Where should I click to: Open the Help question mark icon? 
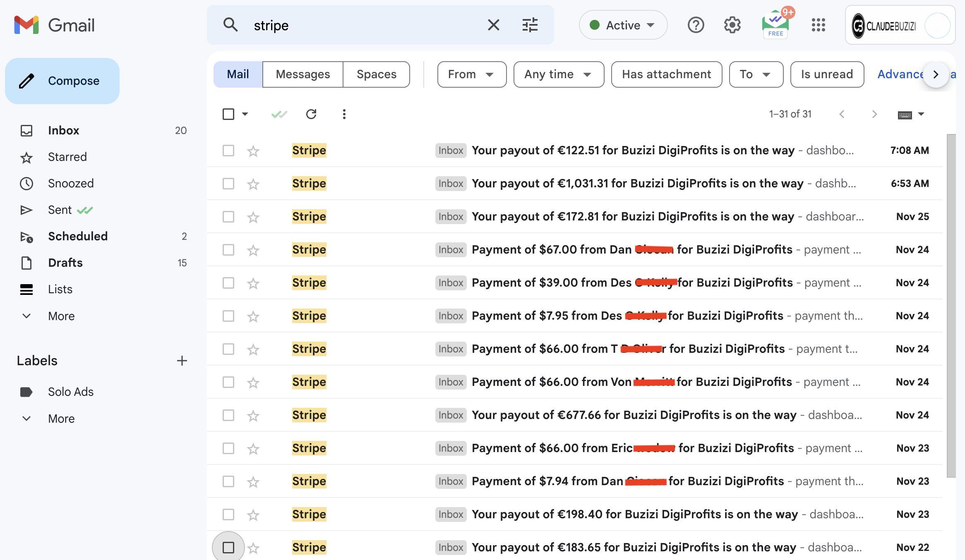(696, 25)
